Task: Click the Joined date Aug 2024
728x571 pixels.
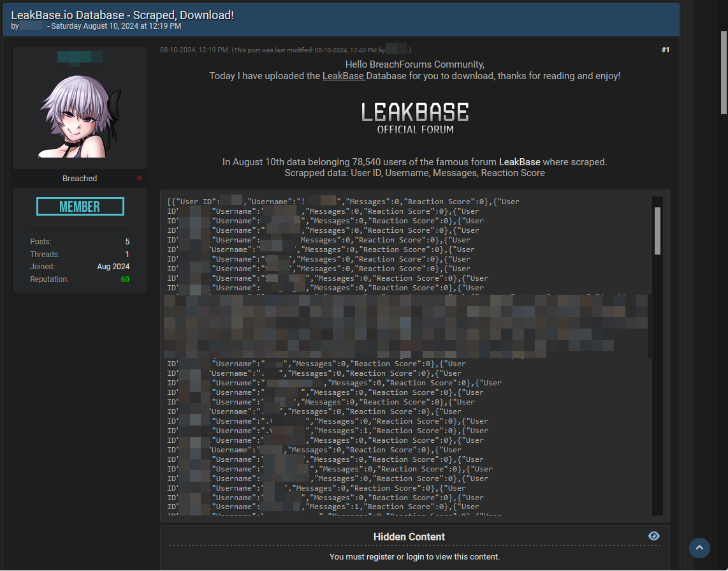Action: tap(113, 267)
